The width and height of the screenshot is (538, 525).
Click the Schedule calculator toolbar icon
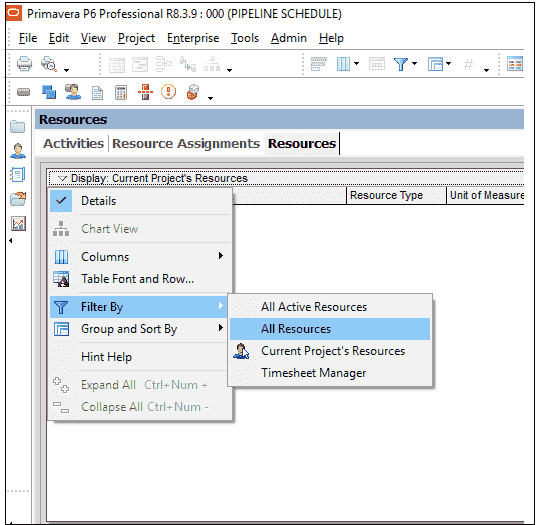click(121, 93)
